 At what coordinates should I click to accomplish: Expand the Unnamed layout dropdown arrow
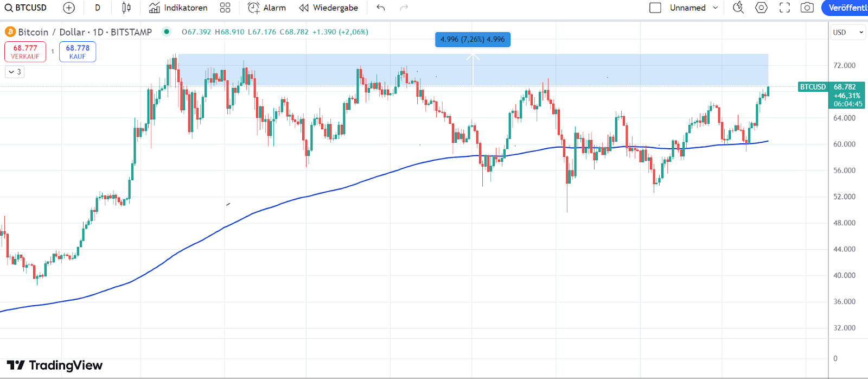716,8
